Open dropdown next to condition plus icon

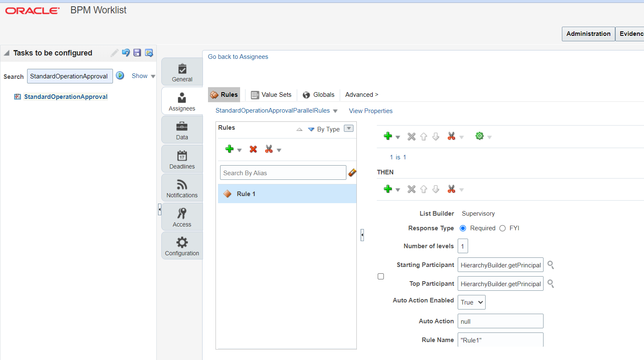(x=398, y=137)
